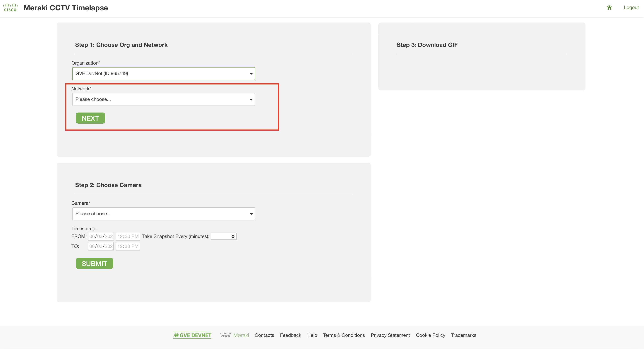The image size is (644, 349).
Task: Click the Cisco logo in header
Action: [x=10, y=8]
